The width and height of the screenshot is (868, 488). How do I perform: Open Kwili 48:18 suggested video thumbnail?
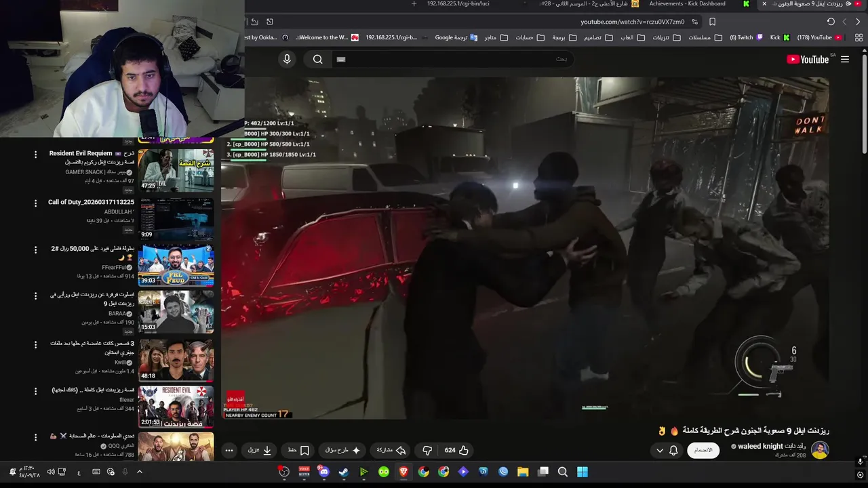pos(176,360)
